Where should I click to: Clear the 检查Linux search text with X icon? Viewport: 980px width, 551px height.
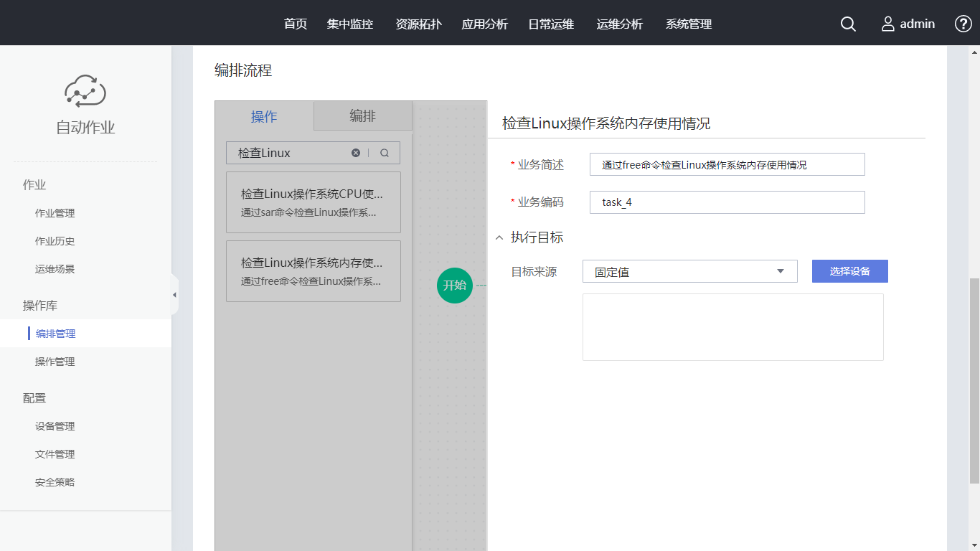[x=356, y=153]
